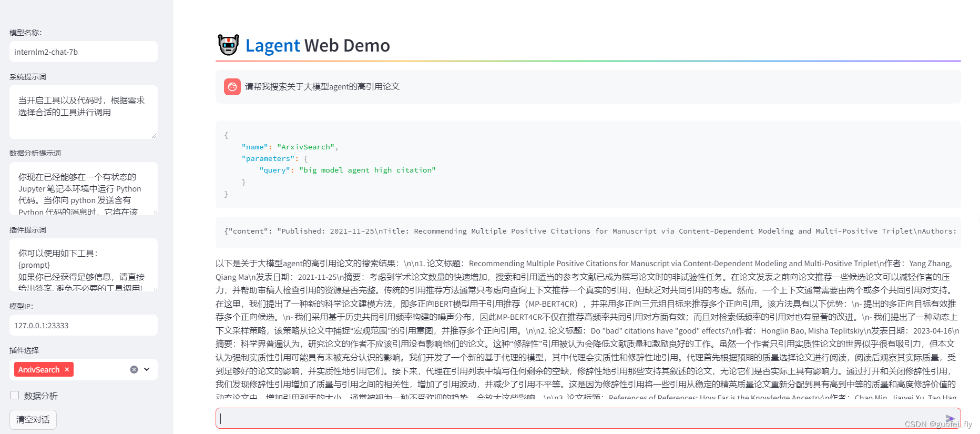Click the ArxivSearch JSON tool call block

[x=588, y=165]
